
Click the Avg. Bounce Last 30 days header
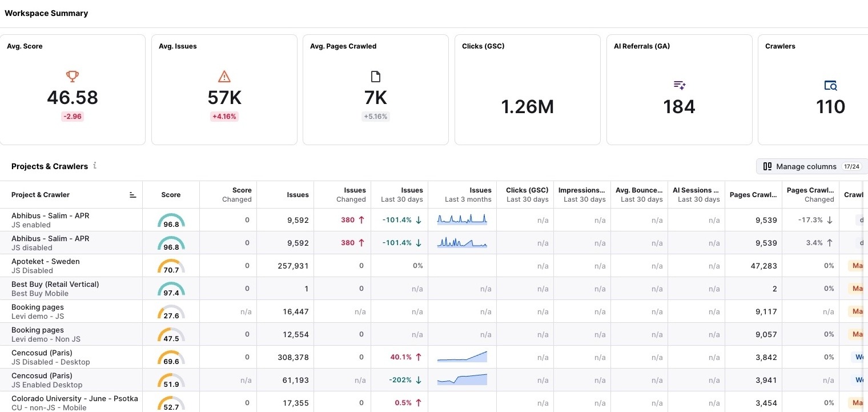point(639,195)
